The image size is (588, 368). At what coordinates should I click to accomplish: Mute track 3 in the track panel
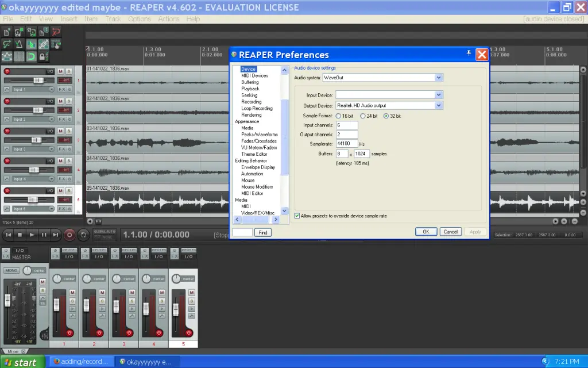click(60, 131)
